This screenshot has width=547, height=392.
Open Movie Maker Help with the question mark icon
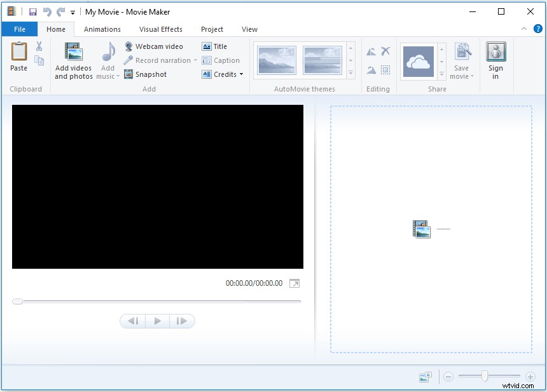click(x=538, y=29)
